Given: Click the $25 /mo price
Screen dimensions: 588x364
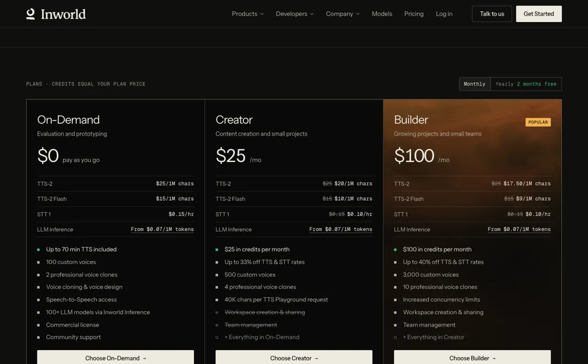Looking at the screenshot, I should [x=238, y=156].
